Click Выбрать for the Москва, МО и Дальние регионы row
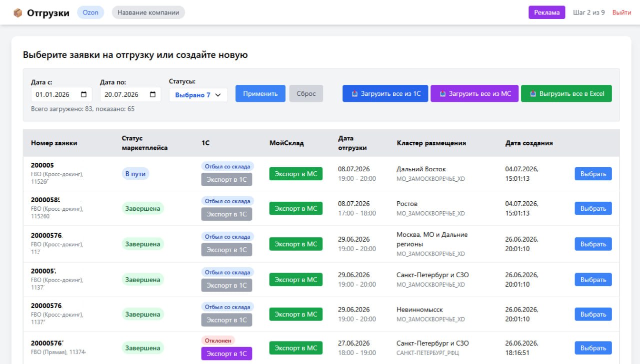The height and width of the screenshot is (364, 640). (593, 244)
